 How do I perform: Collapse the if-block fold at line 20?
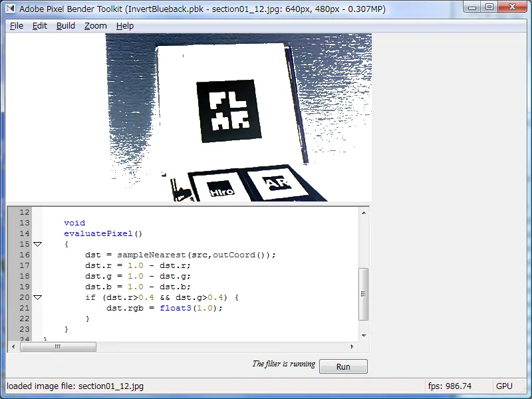click(38, 297)
